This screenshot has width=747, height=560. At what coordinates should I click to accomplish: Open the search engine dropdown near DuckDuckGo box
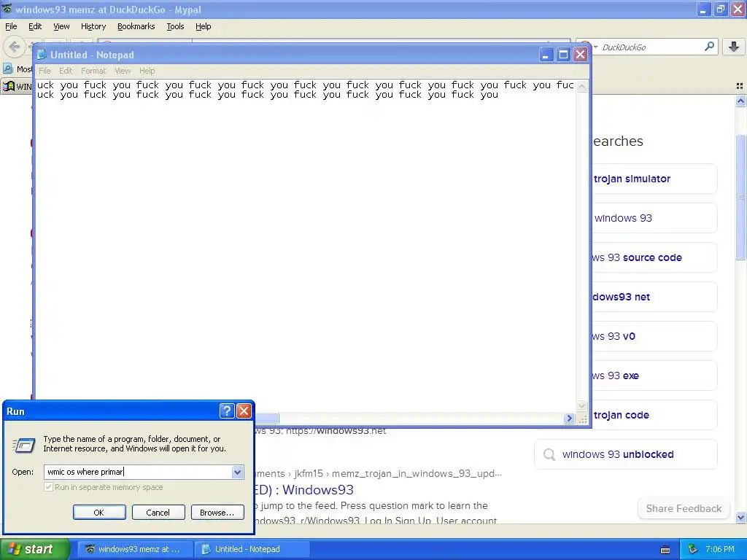pos(595,47)
